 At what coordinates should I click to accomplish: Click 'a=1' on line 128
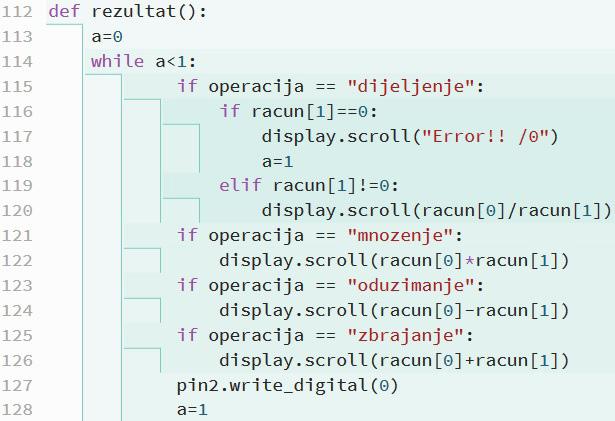(x=192, y=410)
